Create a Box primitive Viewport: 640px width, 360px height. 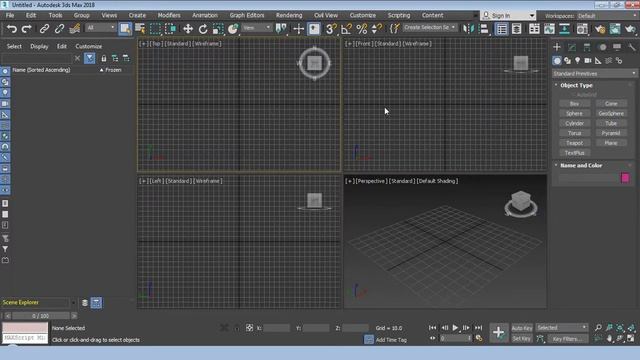click(x=574, y=104)
